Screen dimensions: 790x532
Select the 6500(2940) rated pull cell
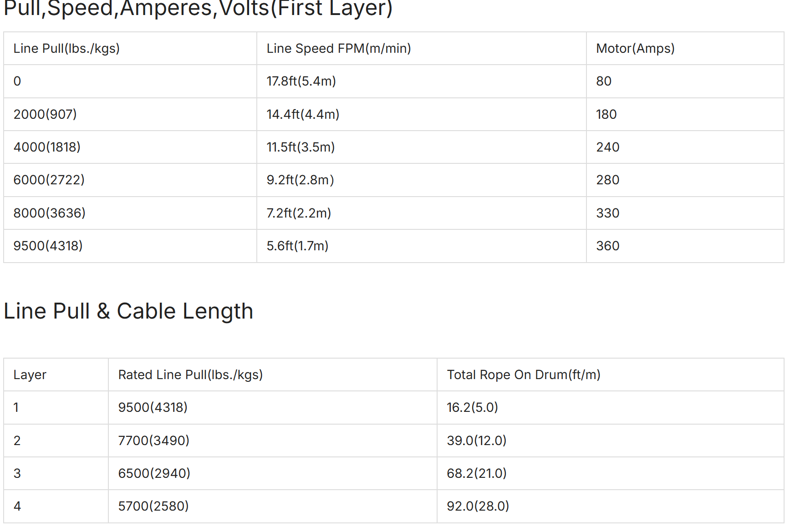click(273, 473)
